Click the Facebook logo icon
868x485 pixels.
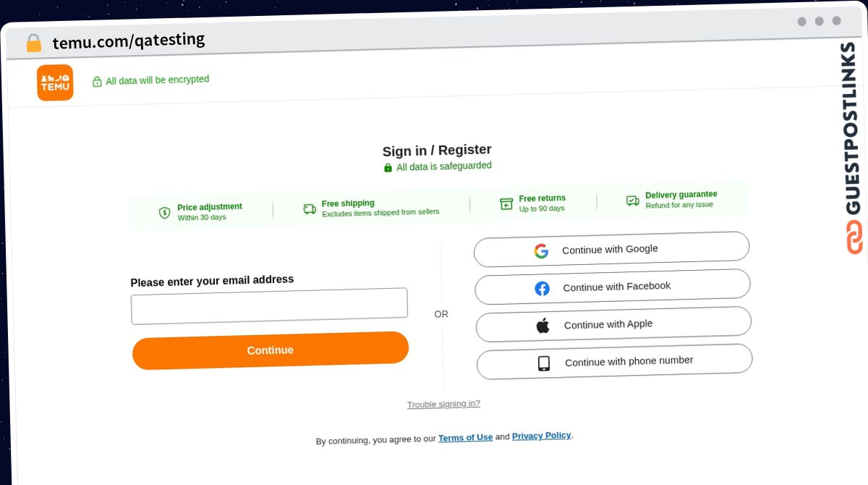542,289
